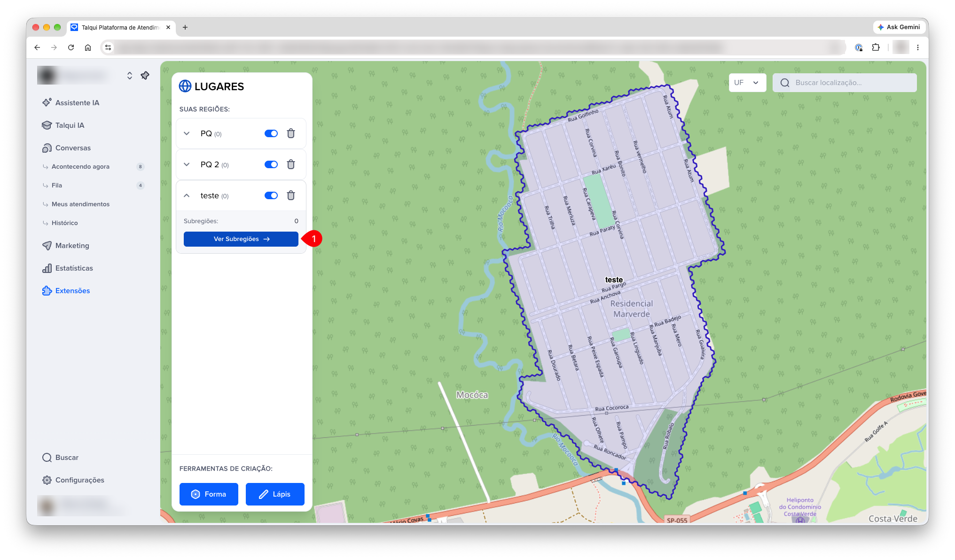955x560 pixels.
Task: Open the workspace switcher chevrons in sidebar
Action: [x=129, y=76]
